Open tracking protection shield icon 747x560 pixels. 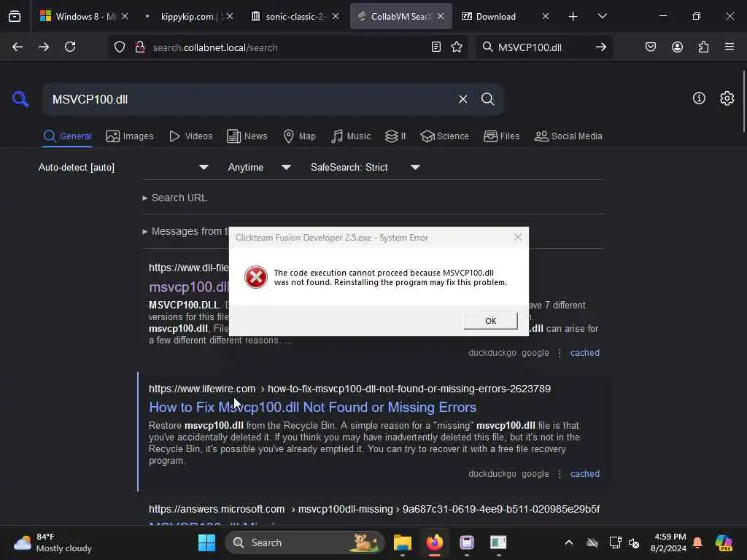(x=120, y=47)
